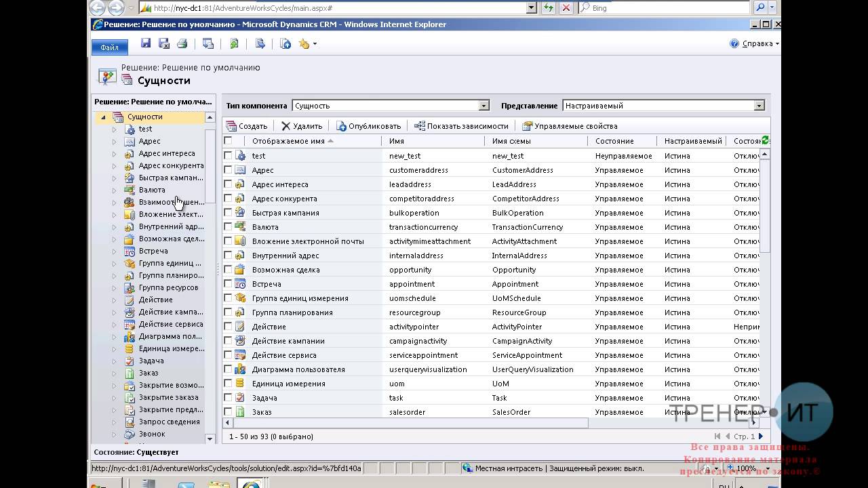Screen dimensions: 868x488
Task: Check the box for the Действие row
Action: tap(228, 326)
